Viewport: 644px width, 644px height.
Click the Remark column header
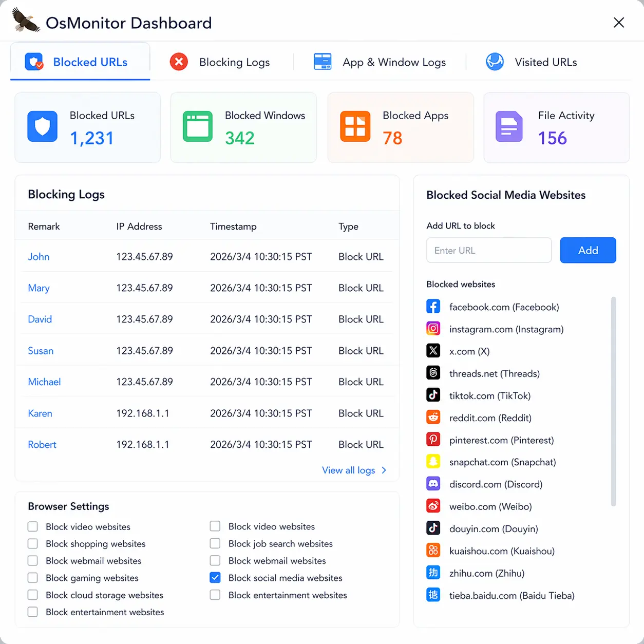pyautogui.click(x=44, y=226)
